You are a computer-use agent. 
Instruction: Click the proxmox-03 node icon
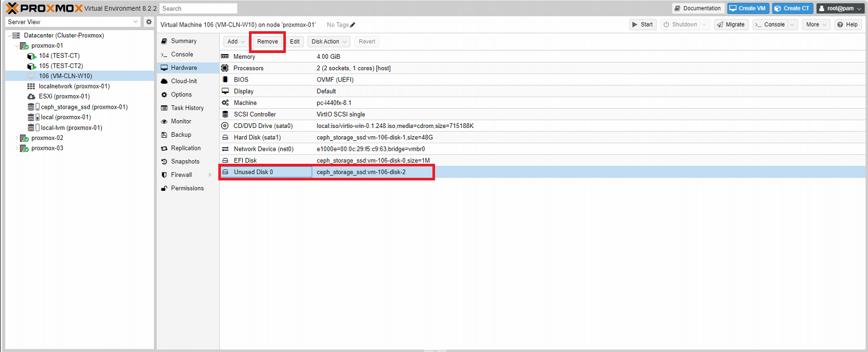[x=24, y=148]
